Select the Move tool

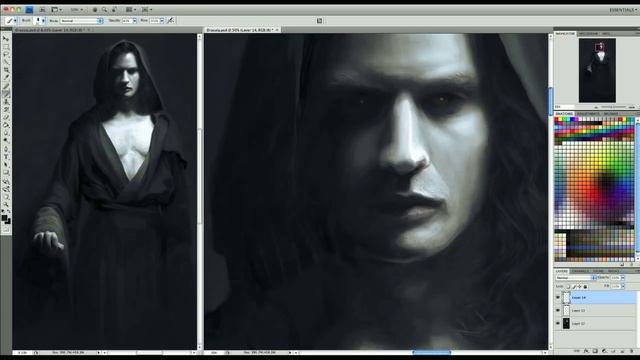click(x=6, y=39)
